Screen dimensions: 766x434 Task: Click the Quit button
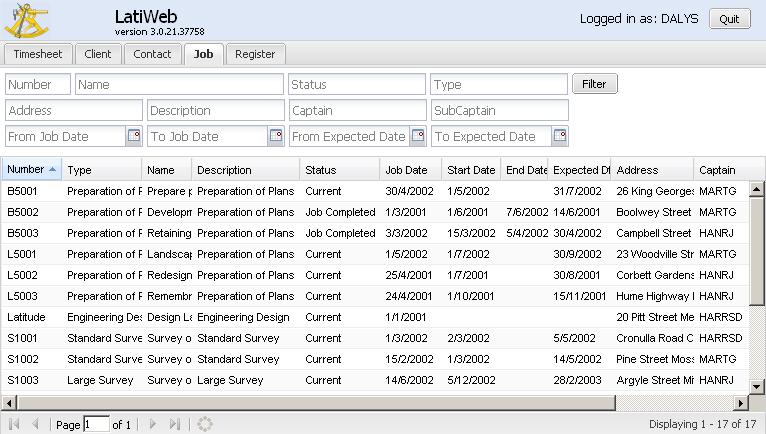click(730, 19)
